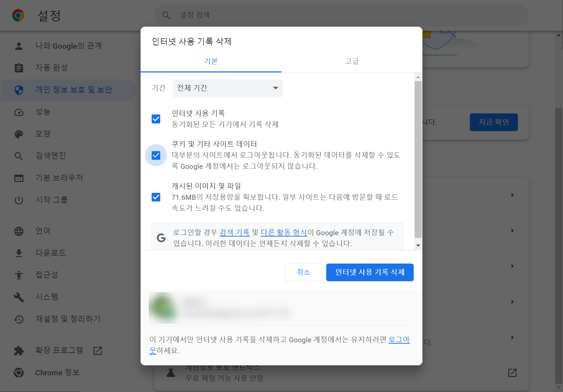Click the 지금 확인 button behind dialog
Viewport: 563px width, 392px height.
coord(494,122)
